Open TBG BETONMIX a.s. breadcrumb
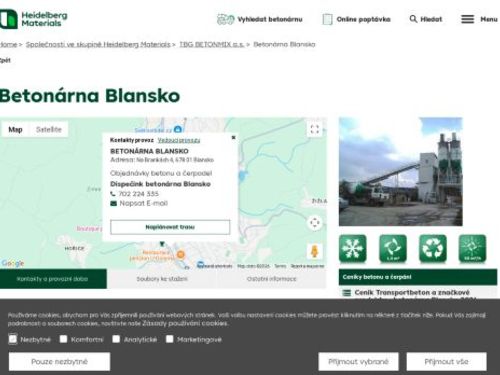Screen dimensions: 500x375 pos(212,44)
